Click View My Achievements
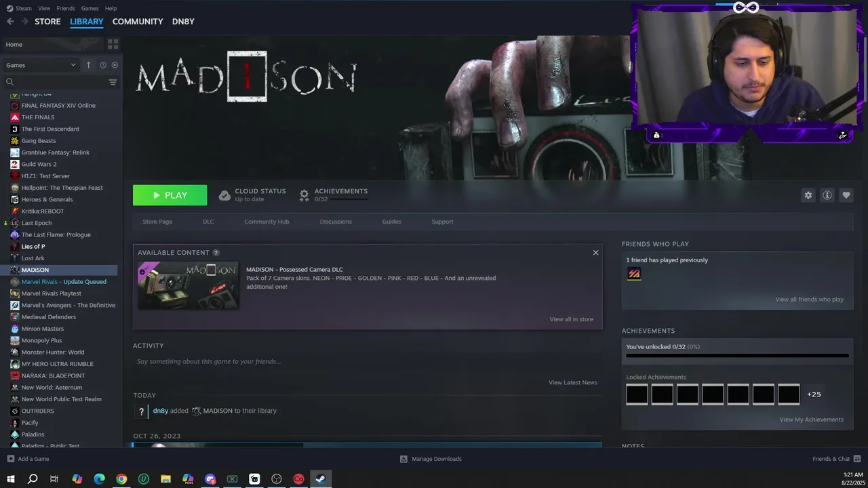The width and height of the screenshot is (868, 488). [811, 420]
